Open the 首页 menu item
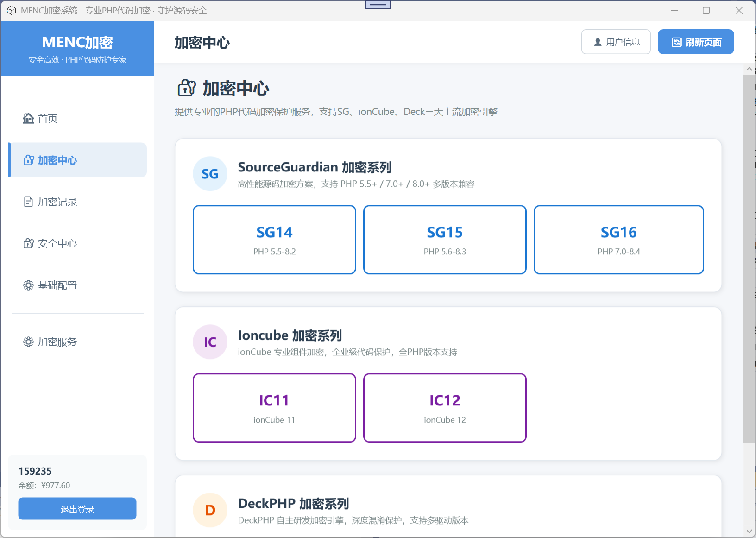Viewport: 756px width, 538px height. pos(77,119)
